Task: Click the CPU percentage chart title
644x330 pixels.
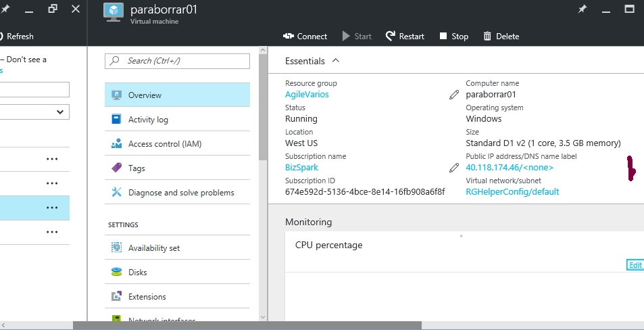Action: tap(328, 245)
